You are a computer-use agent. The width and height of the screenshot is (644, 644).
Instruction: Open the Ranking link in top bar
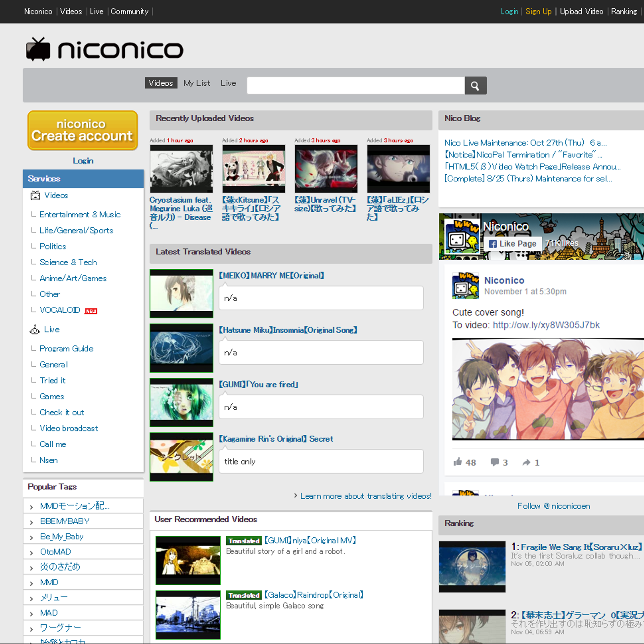click(624, 11)
